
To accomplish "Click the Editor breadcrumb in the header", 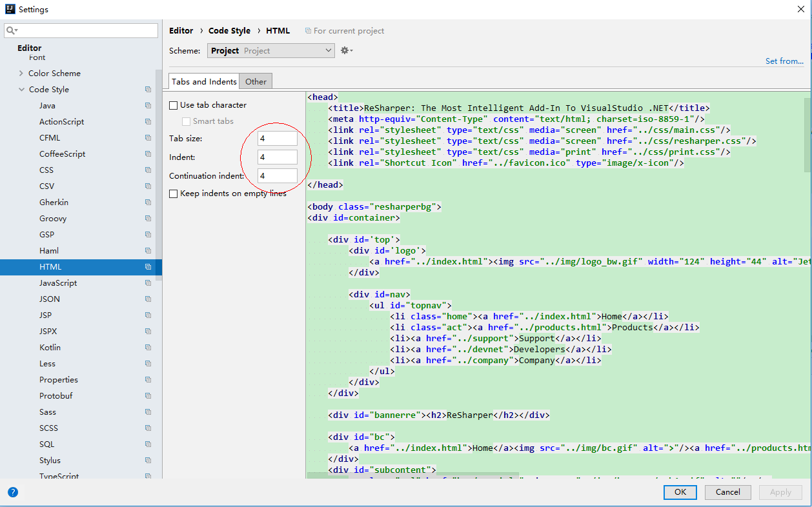I will (x=181, y=31).
